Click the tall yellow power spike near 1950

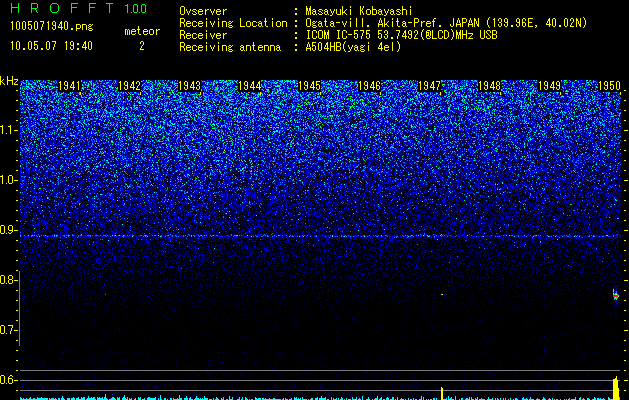(x=616, y=388)
